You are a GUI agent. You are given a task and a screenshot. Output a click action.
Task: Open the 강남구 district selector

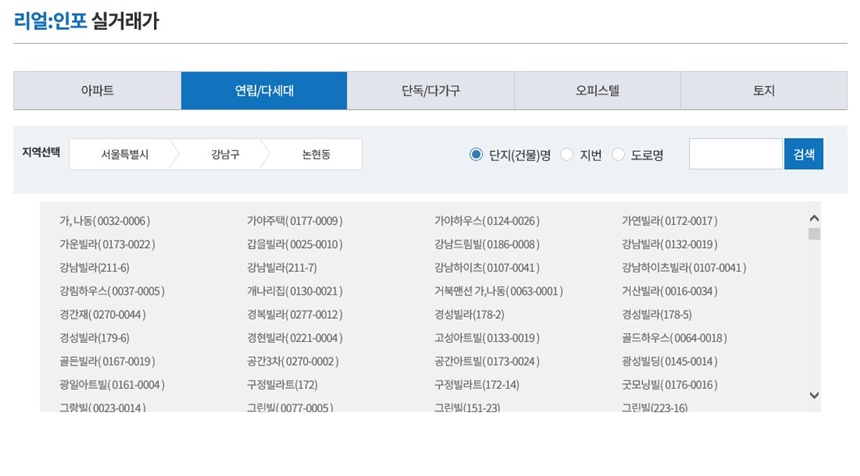pos(225,154)
